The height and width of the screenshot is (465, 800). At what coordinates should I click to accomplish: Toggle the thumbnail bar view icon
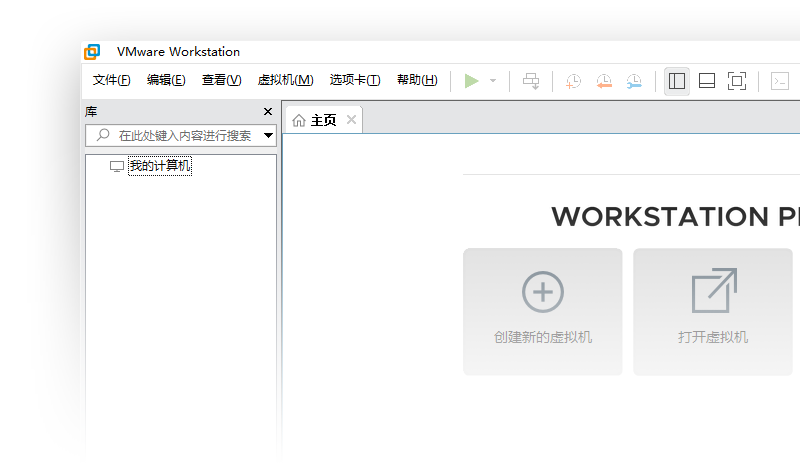click(x=707, y=81)
